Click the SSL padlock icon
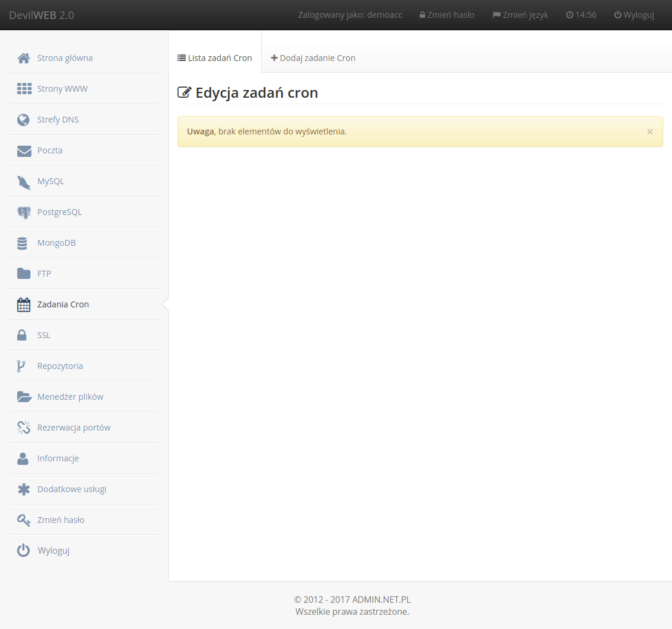The image size is (672, 629). (x=22, y=335)
